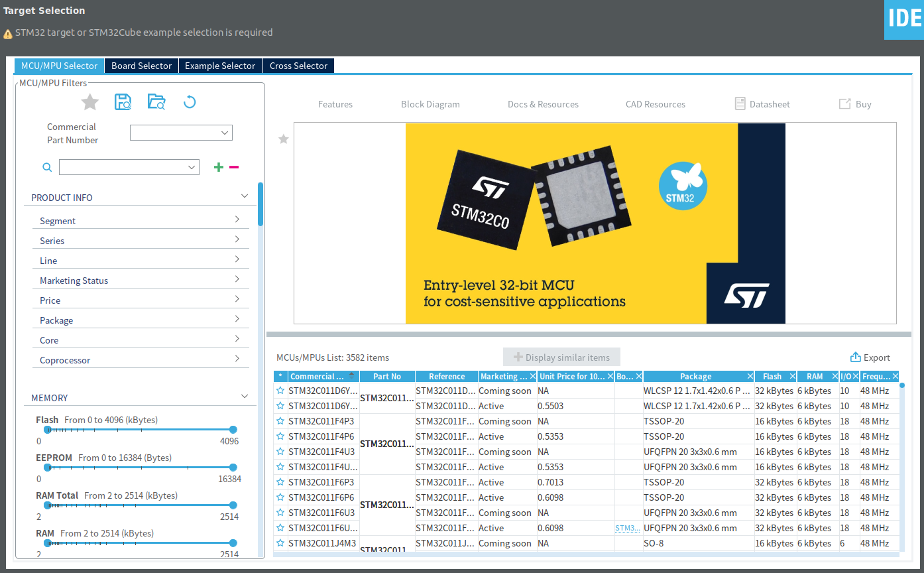924x573 pixels.
Task: Switch to Cross Selector tab
Action: (298, 66)
